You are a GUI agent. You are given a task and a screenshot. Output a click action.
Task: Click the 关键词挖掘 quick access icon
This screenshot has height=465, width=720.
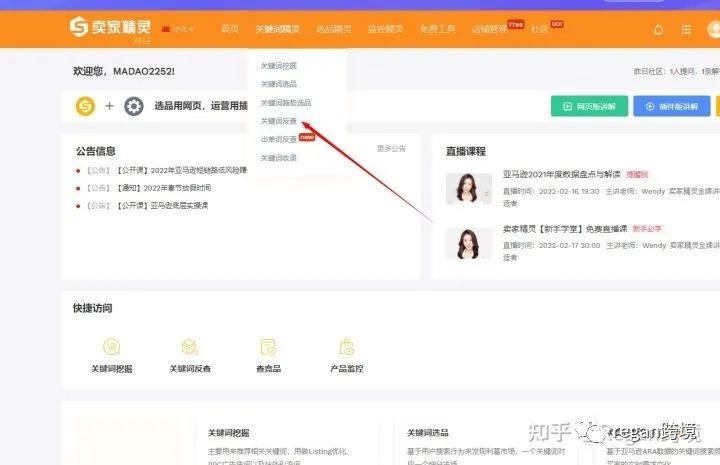coord(112,347)
